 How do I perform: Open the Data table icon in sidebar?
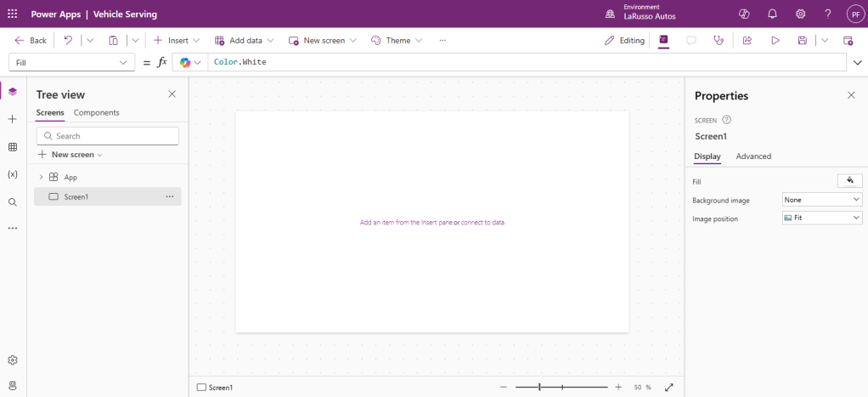(12, 147)
